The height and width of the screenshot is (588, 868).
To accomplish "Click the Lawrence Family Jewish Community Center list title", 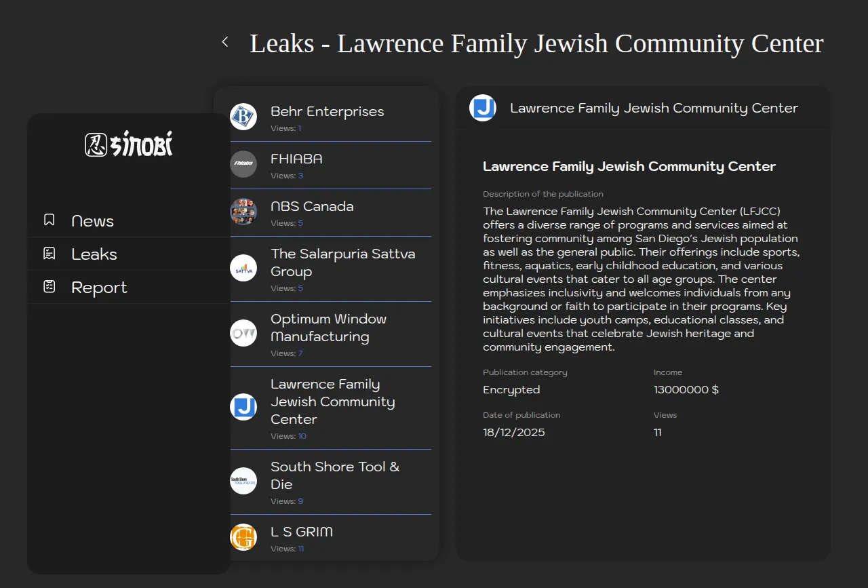I will (x=332, y=401).
